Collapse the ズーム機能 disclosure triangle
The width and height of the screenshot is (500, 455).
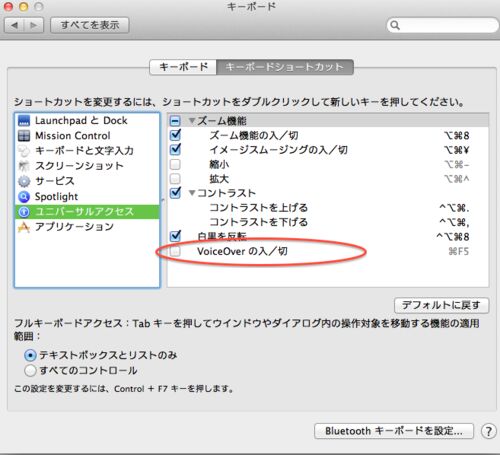click(x=192, y=121)
